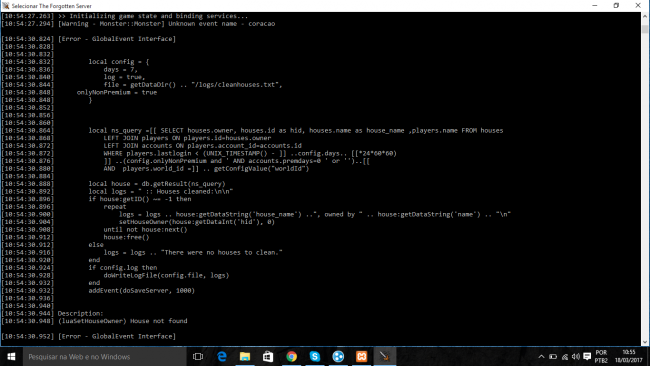This screenshot has width=650, height=366.
Task: Open the XAMPP orange taskbar icon
Action: coord(361,356)
